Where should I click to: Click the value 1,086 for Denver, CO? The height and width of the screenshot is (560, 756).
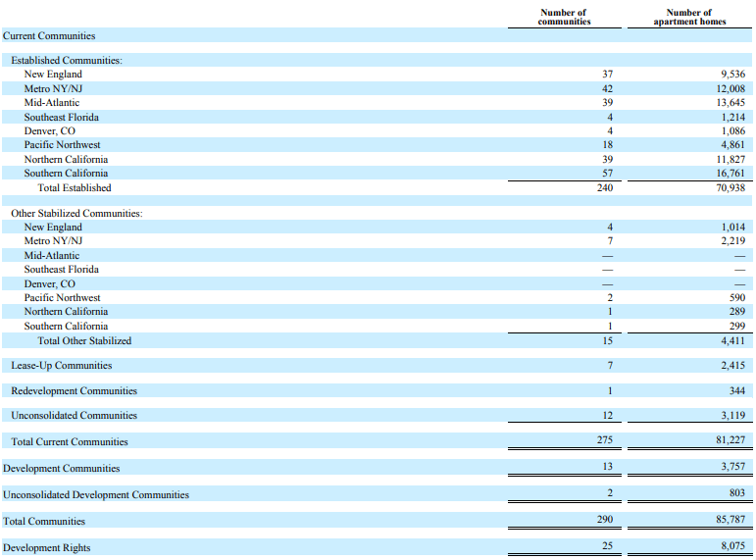click(x=732, y=130)
